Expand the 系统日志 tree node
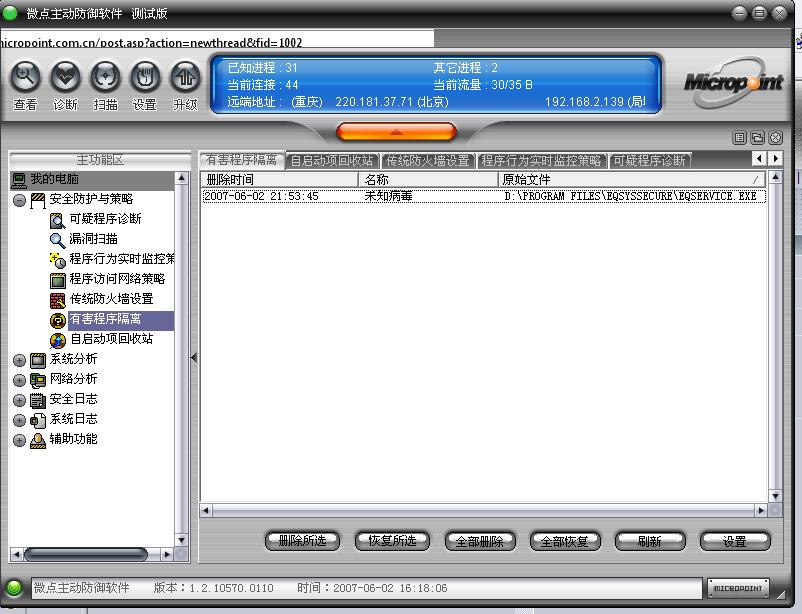802x614 pixels. 19,420
